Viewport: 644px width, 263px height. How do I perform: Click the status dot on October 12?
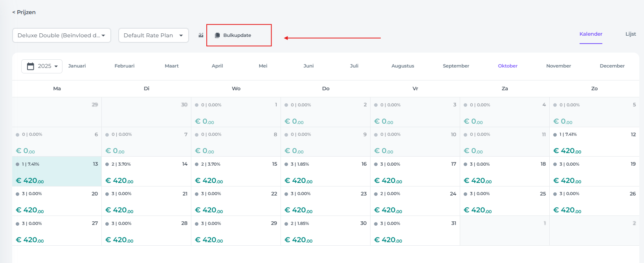555,135
